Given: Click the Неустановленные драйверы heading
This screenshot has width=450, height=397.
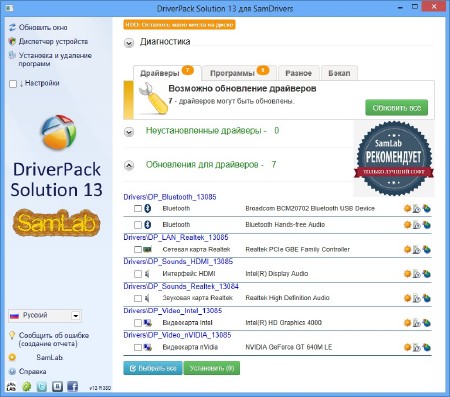Looking at the screenshot, I should 212,131.
